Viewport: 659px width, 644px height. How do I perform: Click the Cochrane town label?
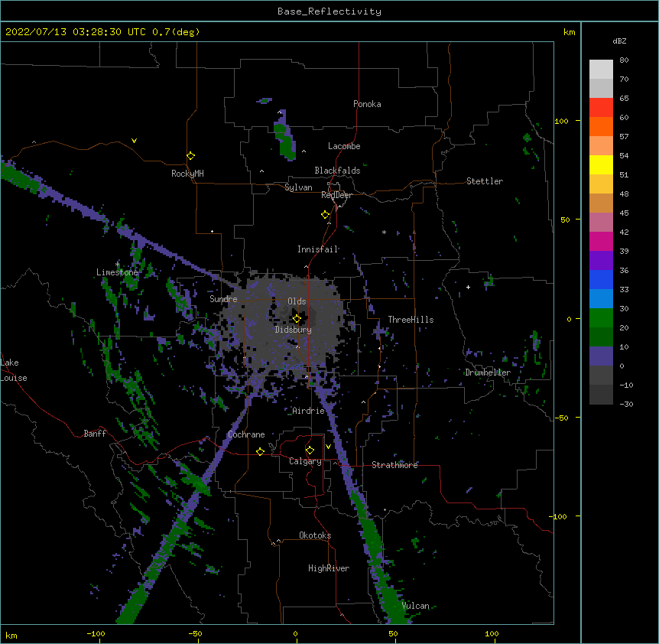click(x=246, y=434)
